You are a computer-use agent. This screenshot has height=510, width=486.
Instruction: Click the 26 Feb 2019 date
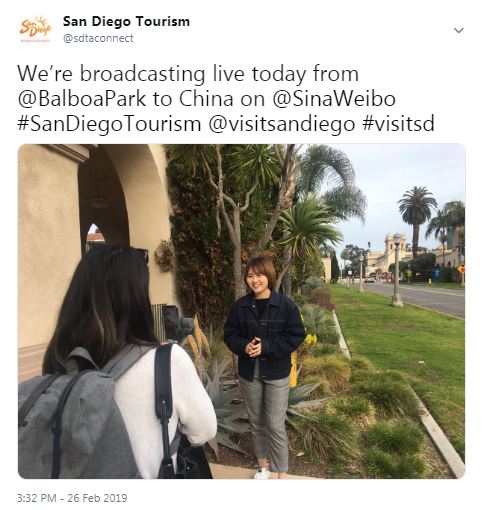97,498
